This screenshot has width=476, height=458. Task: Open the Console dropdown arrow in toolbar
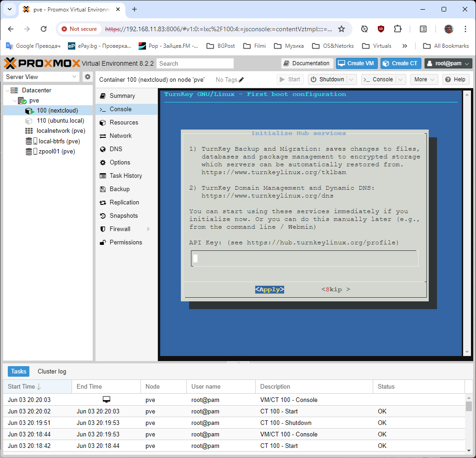[x=401, y=79]
